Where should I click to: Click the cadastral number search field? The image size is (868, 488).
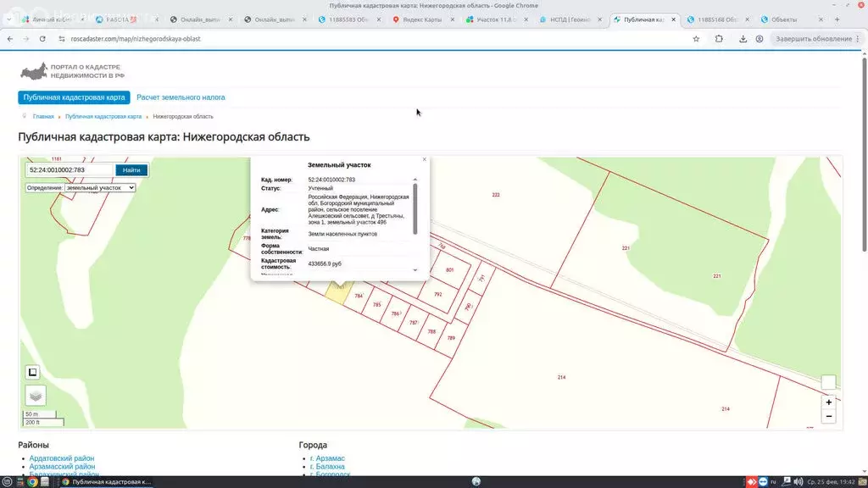70,170
